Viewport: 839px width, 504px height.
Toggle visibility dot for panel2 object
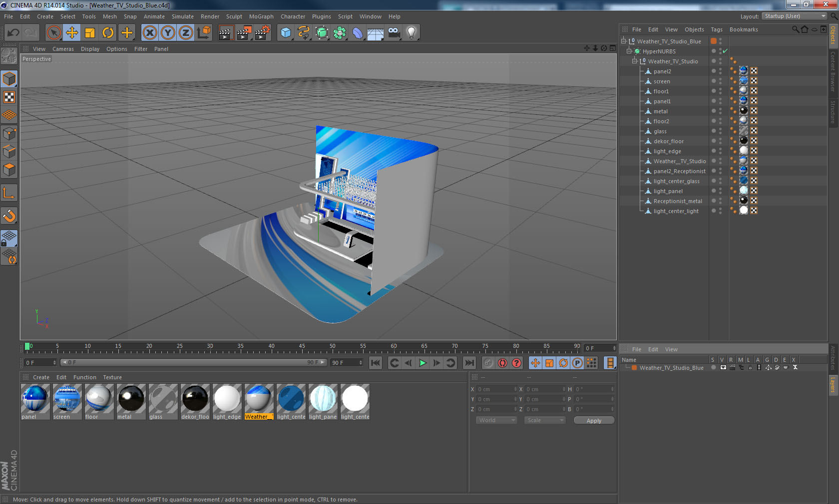click(x=720, y=71)
